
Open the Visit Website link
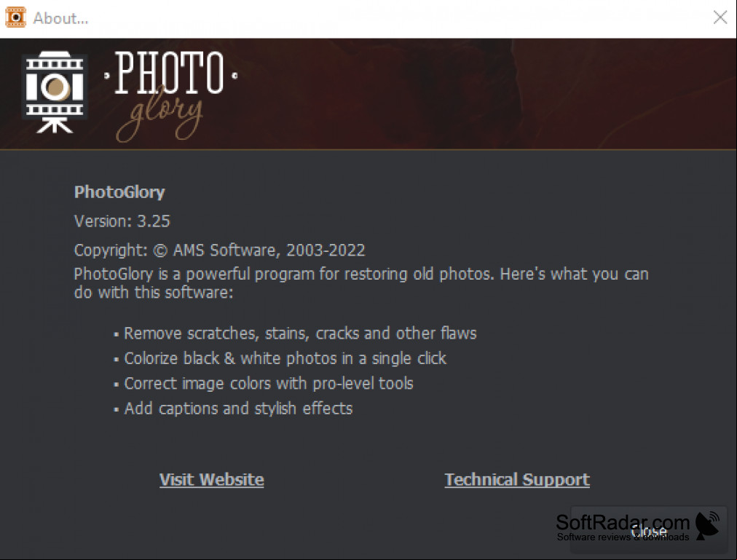[211, 480]
